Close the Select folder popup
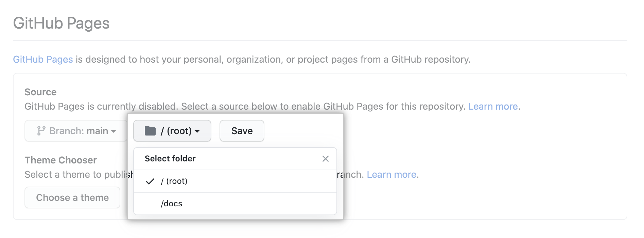Image resolution: width=644 pixels, height=238 pixels. (325, 159)
